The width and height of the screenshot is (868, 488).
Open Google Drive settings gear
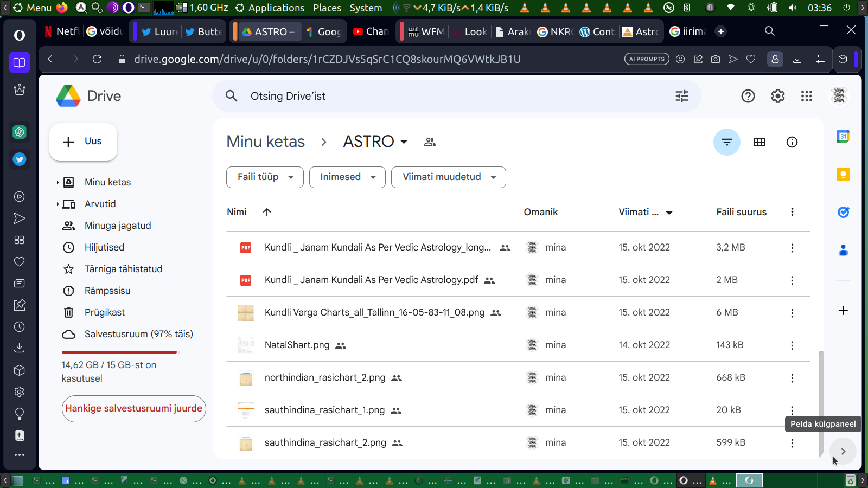[777, 96]
